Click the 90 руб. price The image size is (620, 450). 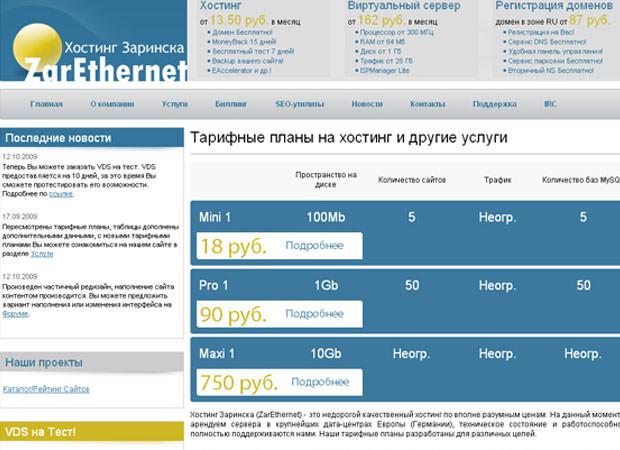pos(233,314)
